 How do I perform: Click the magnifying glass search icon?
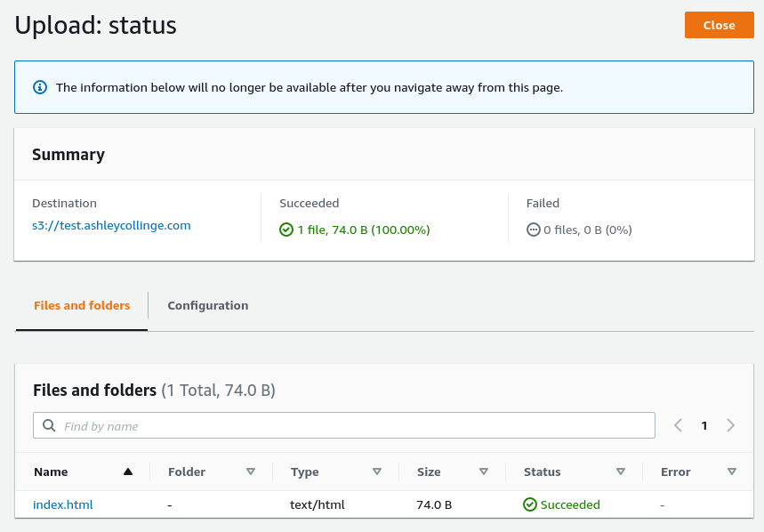tap(49, 425)
